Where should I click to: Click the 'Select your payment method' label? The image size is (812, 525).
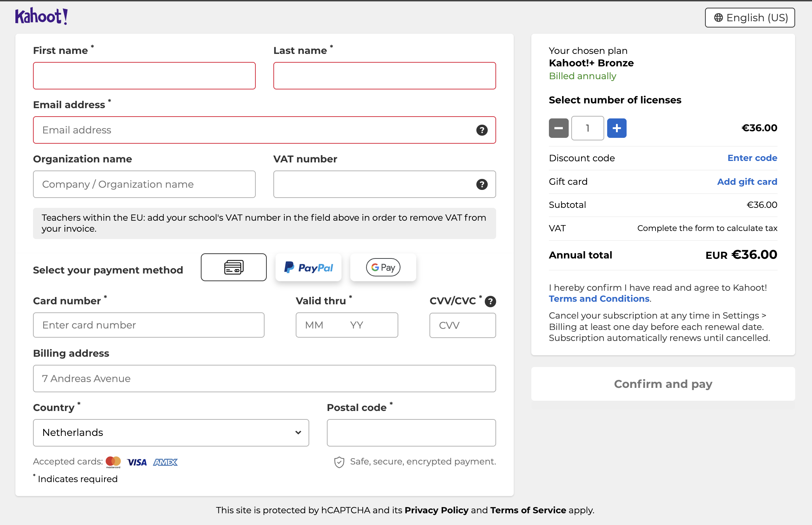point(108,270)
